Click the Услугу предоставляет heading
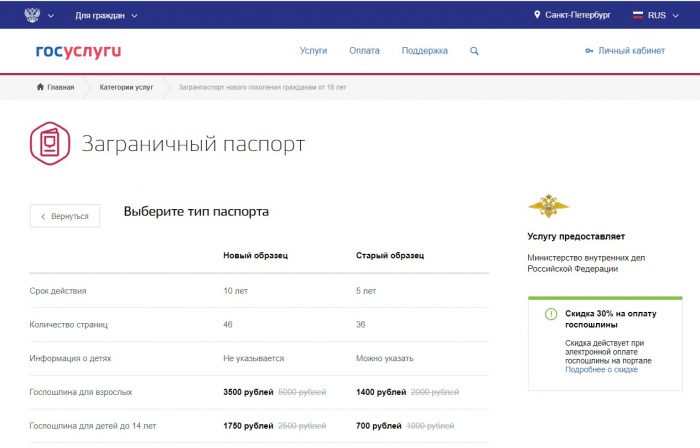This screenshot has height=448, width=700. pos(576,236)
